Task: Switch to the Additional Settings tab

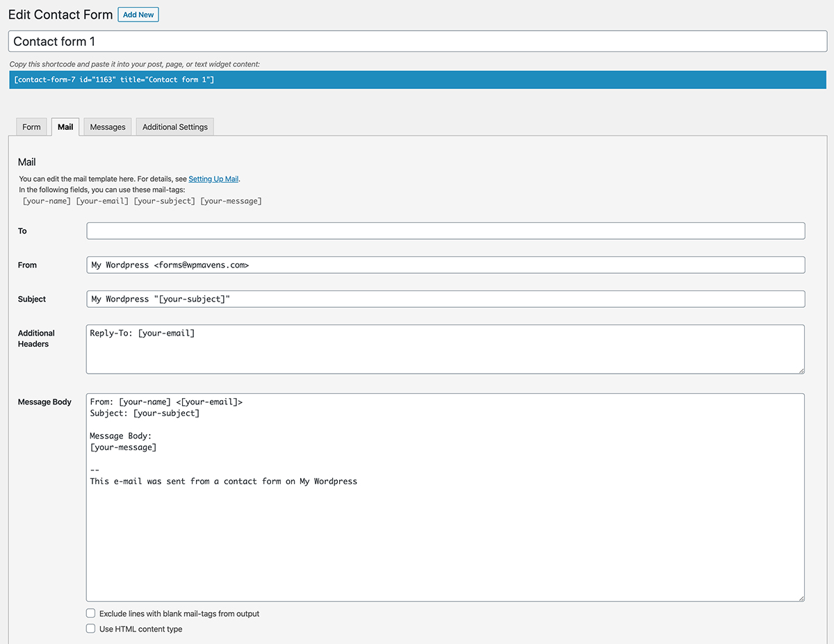Action: point(174,126)
